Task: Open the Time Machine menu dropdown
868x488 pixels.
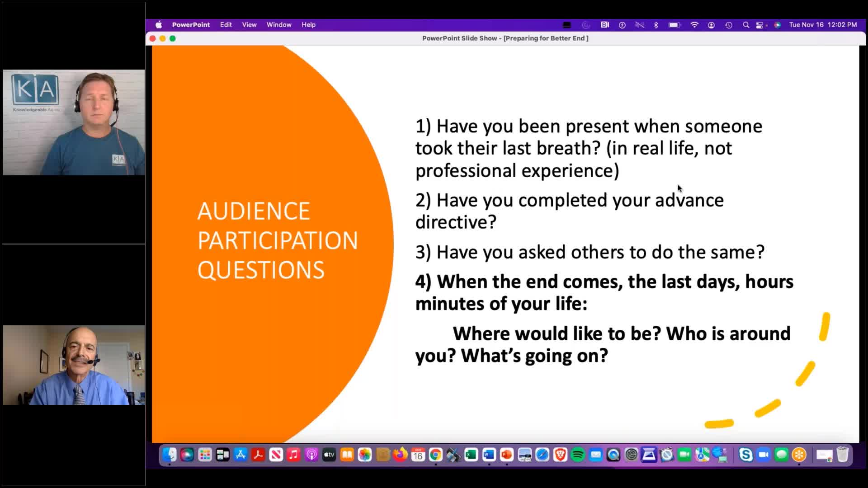Action: point(729,25)
